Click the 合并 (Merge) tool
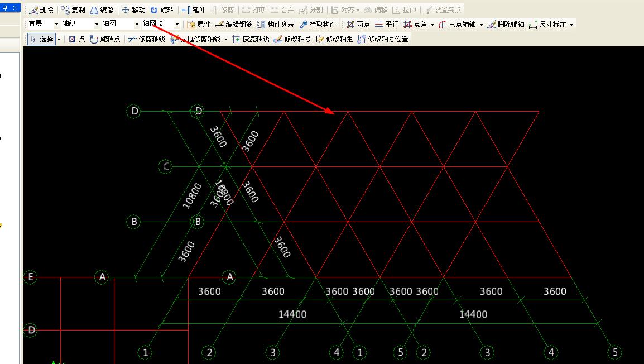 coord(282,9)
